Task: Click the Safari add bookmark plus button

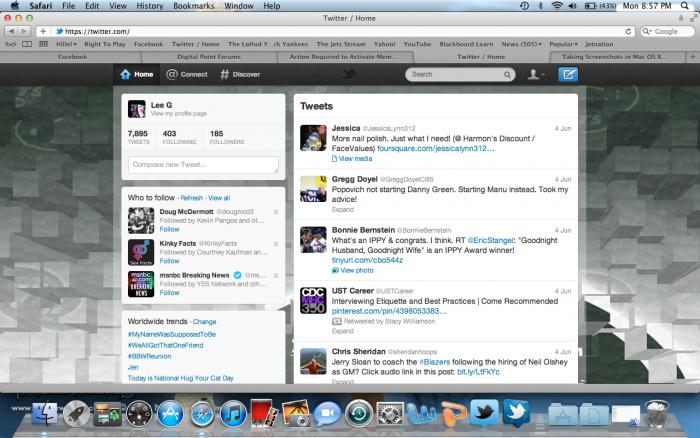Action: coord(43,31)
